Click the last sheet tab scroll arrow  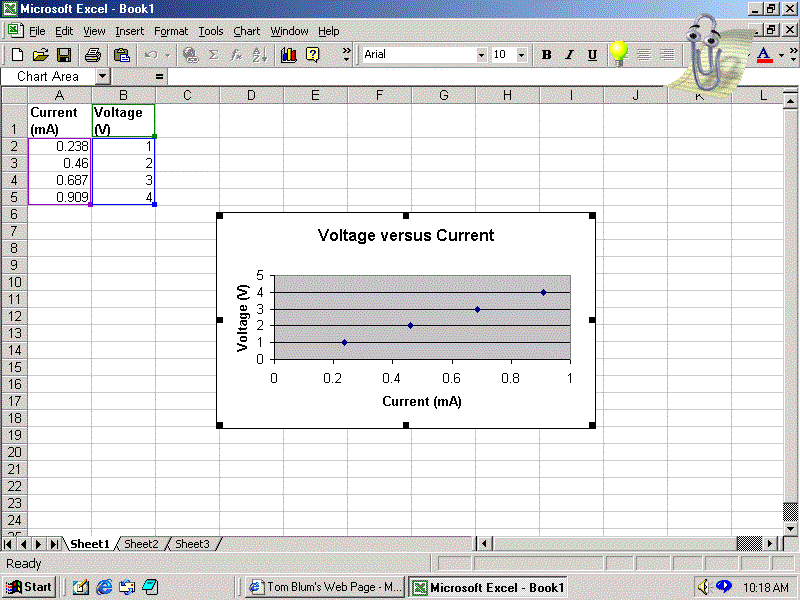(x=54, y=544)
